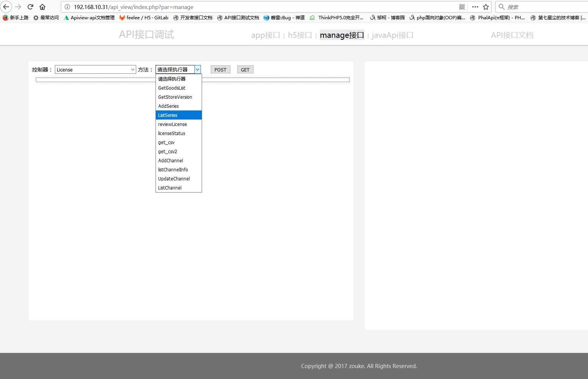Screen dimensions: 588x379
Task: Select listChannelInfo from the method list
Action: coord(179,169)
